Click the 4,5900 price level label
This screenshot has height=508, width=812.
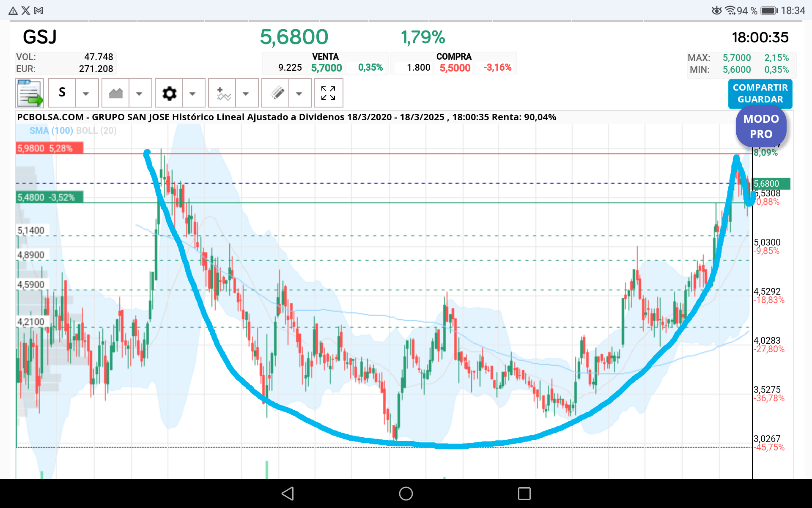tap(31, 284)
